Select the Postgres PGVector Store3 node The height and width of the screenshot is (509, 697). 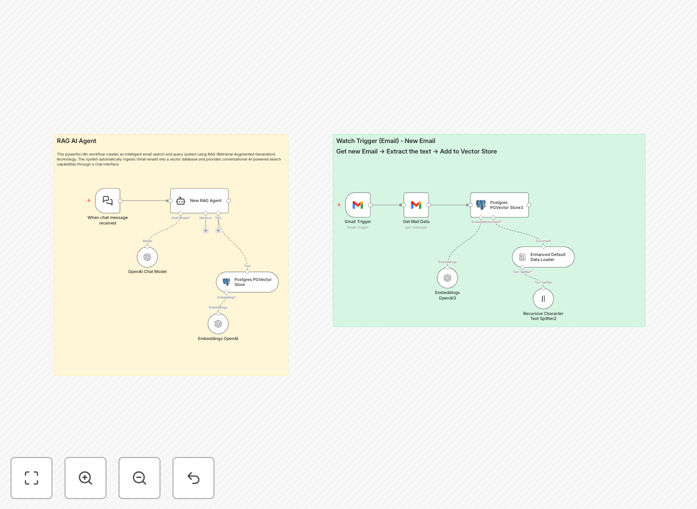[x=500, y=205]
